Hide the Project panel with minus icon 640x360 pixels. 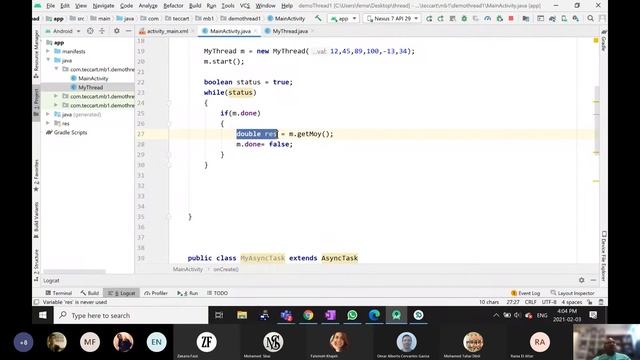(x=128, y=31)
